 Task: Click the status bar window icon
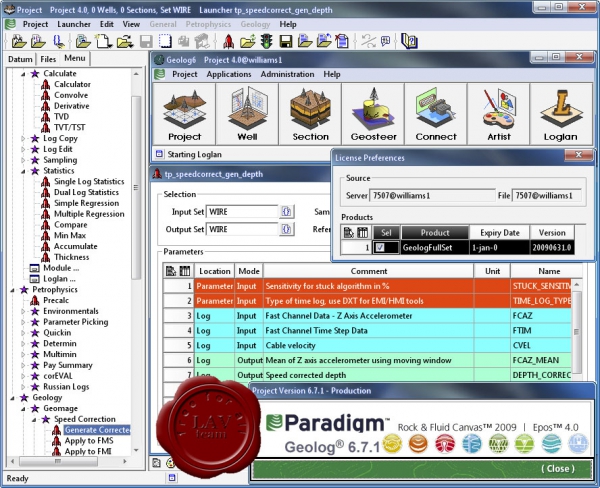(x=172, y=477)
